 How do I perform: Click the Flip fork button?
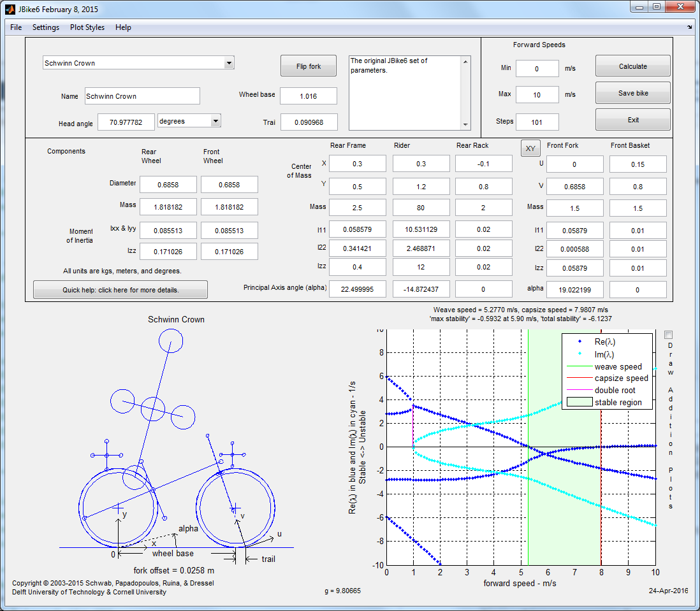pos(308,65)
